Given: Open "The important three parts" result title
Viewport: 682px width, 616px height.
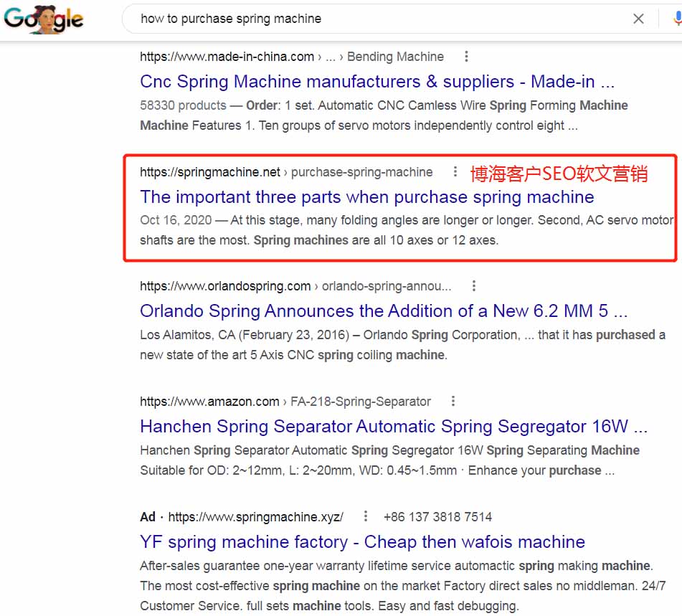Looking at the screenshot, I should [x=366, y=196].
